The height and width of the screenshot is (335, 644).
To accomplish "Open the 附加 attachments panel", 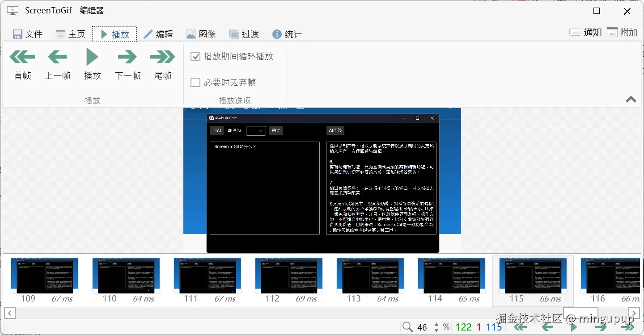I will 622,32.
